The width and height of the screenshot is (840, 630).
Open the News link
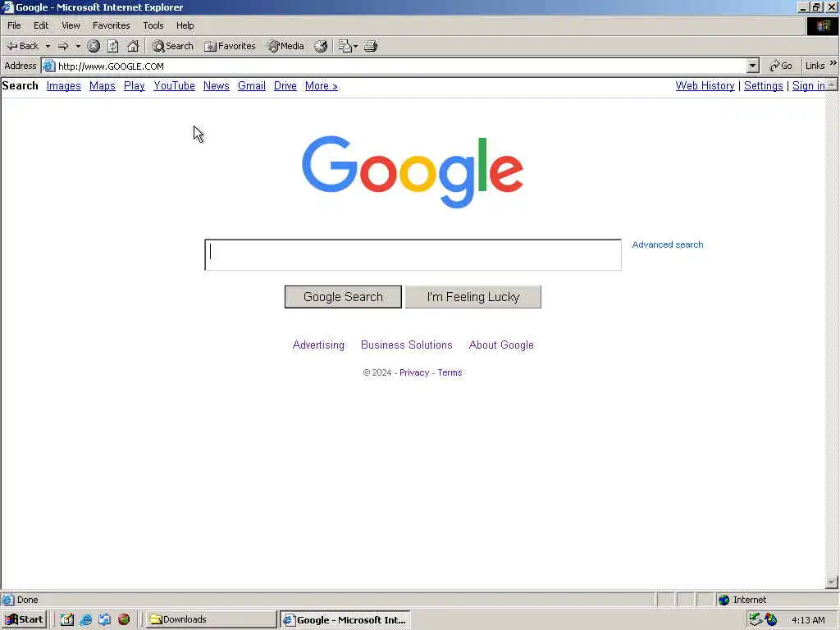217,85
